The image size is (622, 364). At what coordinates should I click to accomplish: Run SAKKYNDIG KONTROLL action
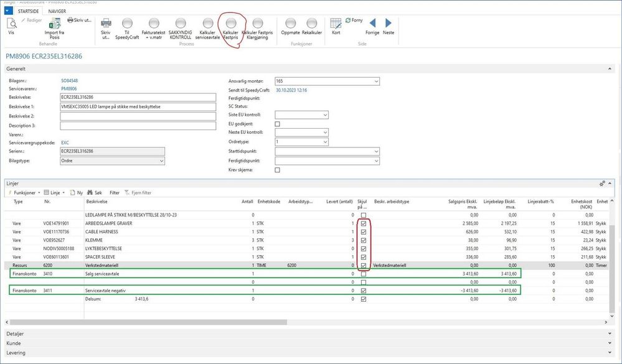click(181, 24)
